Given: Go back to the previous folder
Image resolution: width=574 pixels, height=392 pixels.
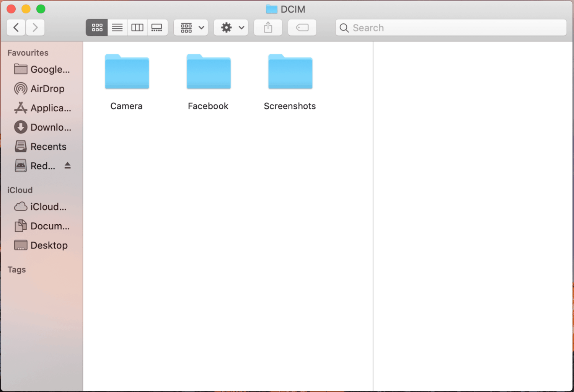Looking at the screenshot, I should 16,27.
